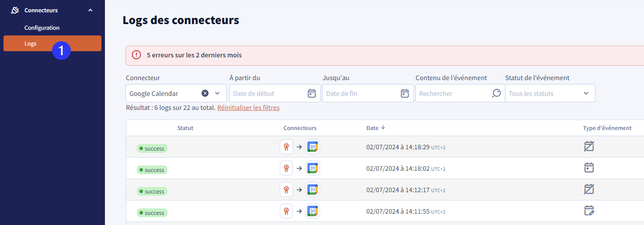This screenshot has height=225, width=644.
Task: Click the first row's Google Calendar icon
Action: (313, 147)
